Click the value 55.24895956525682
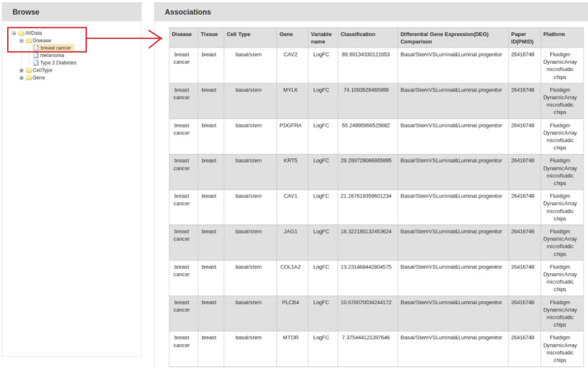The height and width of the screenshot is (378, 588). pyautogui.click(x=366, y=125)
